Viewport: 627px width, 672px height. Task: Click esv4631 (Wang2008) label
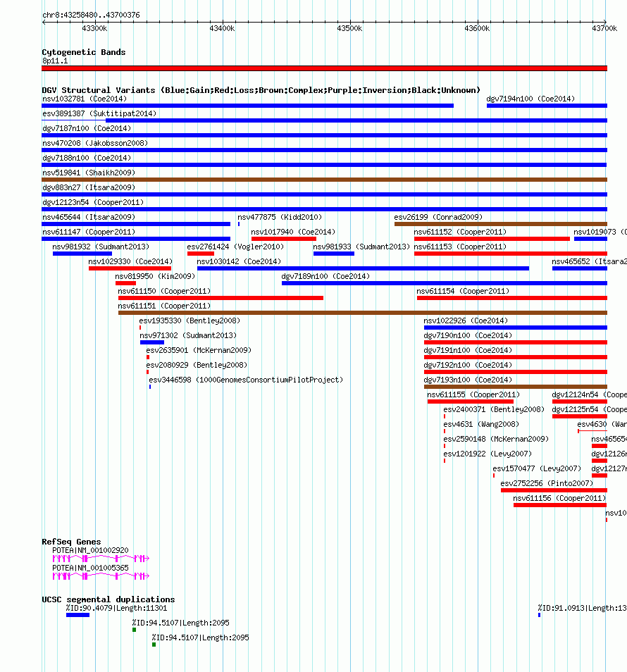coord(481,424)
